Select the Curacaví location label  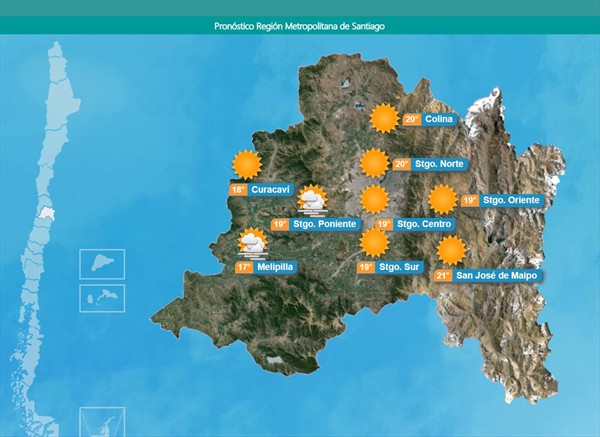tap(270, 190)
